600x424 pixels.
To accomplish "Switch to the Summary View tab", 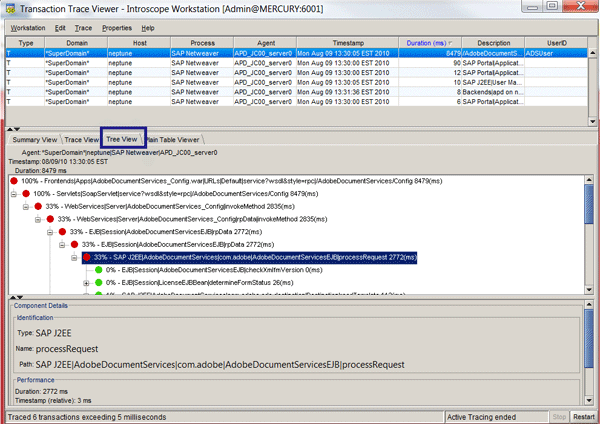I will (34, 139).
